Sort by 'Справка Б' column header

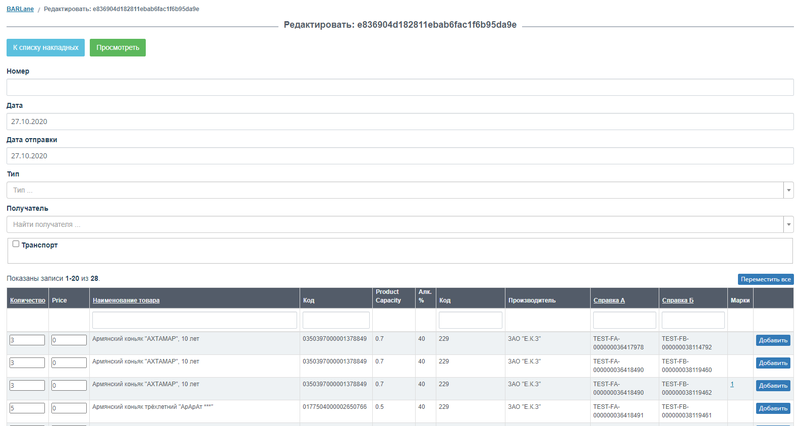(x=678, y=300)
